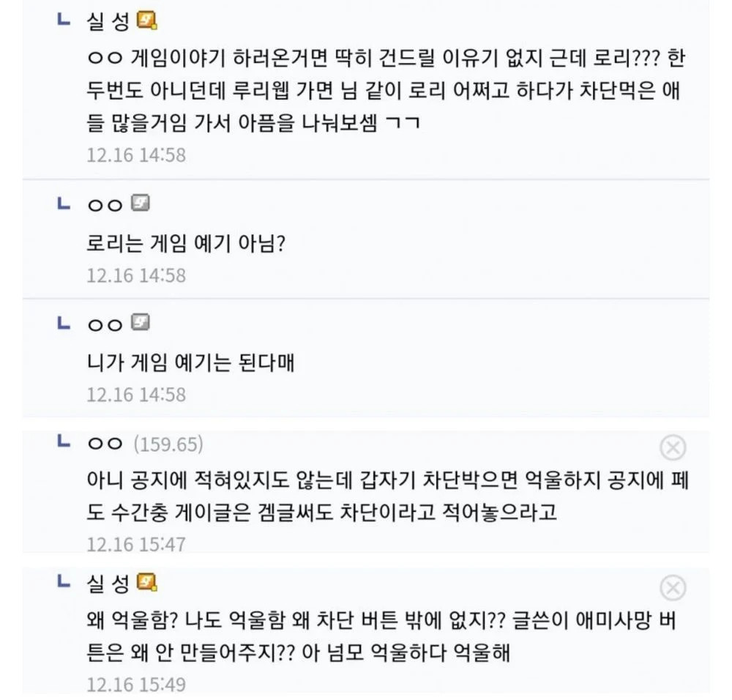Image resolution: width=732 pixels, height=700 pixels.
Task: Click the gray badge next to second ㅇㅇ nickname
Action: click(x=140, y=322)
